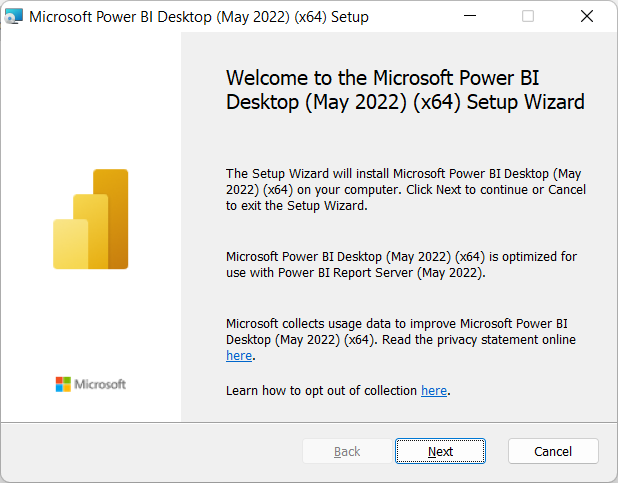The height and width of the screenshot is (483, 618).
Task: Click the Next button to continue setup
Action: click(440, 451)
